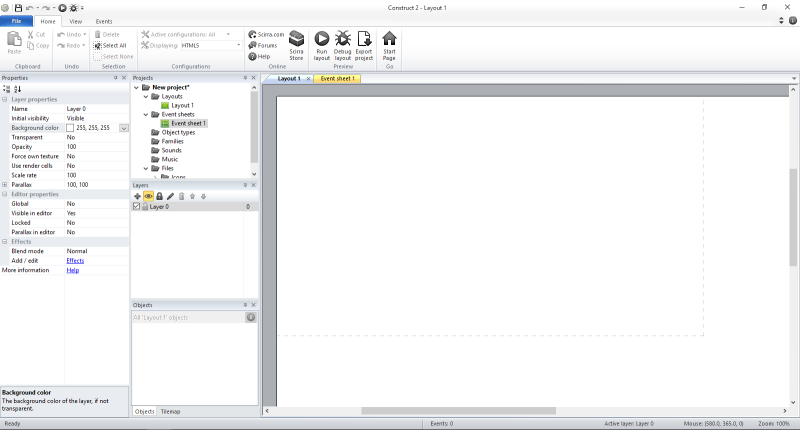
Task: Expand the Parallax property
Action: pyautogui.click(x=5, y=185)
